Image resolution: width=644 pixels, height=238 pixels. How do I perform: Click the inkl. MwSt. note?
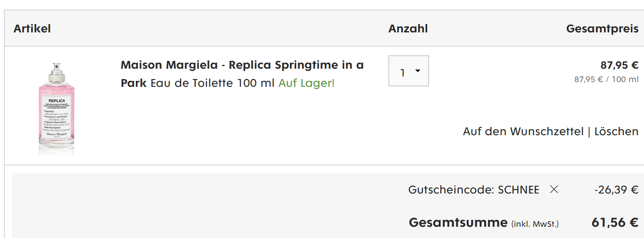pos(535,224)
